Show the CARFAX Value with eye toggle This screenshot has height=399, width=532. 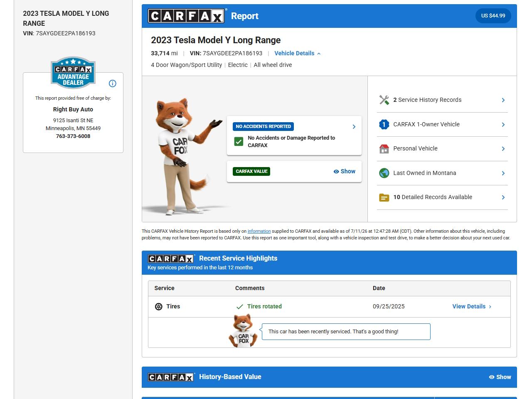(345, 171)
